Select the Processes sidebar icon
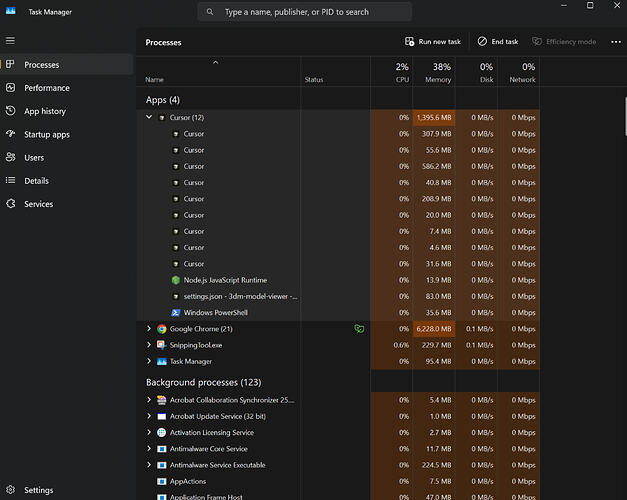Viewport: 627px width, 500px height. (10, 64)
